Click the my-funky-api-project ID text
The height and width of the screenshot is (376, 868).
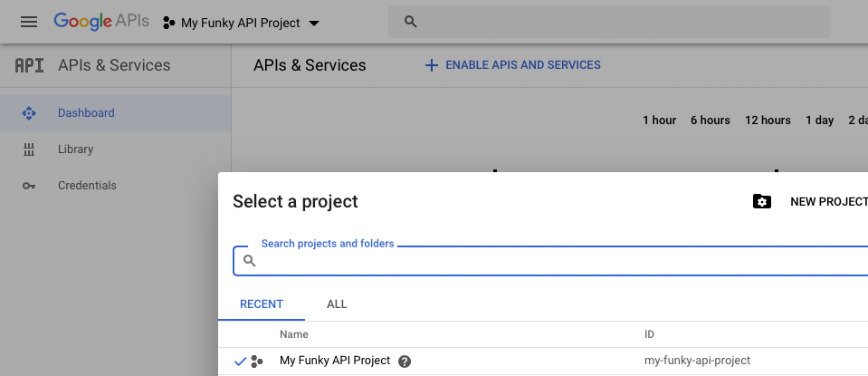[x=698, y=361]
